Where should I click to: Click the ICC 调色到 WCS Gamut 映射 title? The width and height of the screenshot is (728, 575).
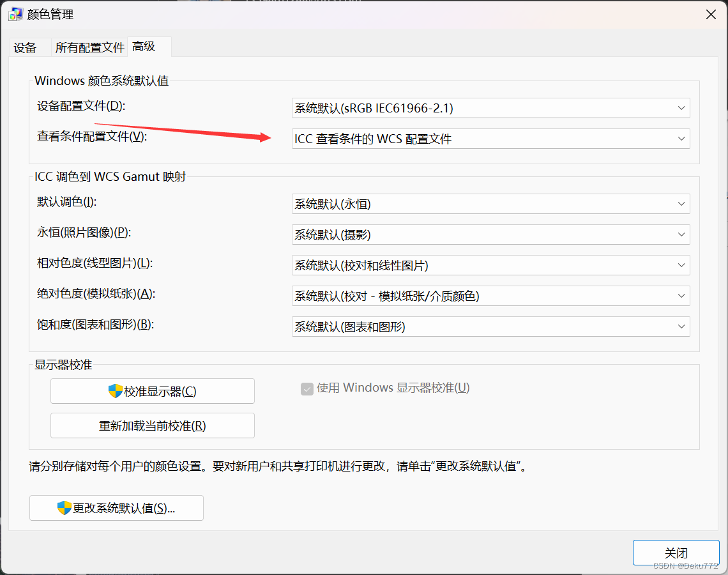tap(110, 176)
